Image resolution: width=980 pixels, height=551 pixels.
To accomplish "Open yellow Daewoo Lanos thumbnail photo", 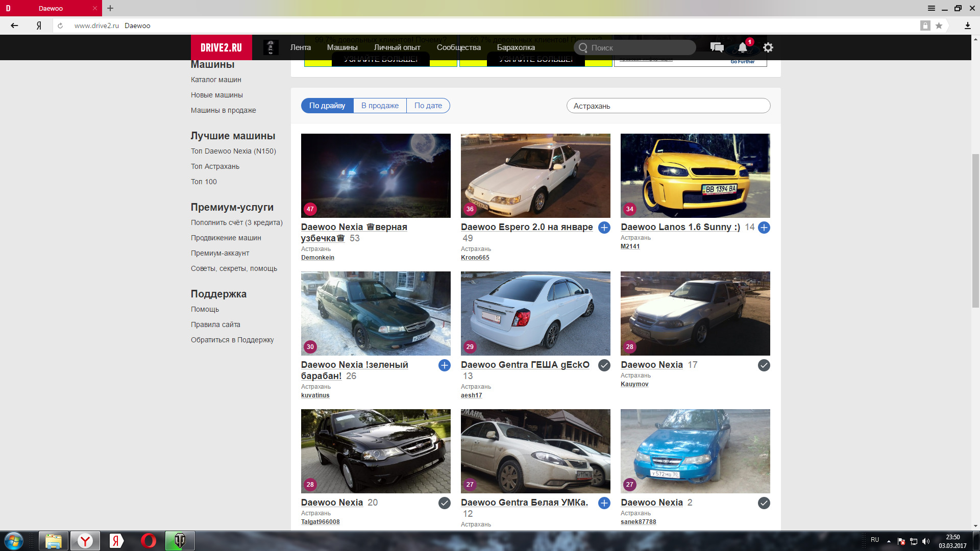I will pos(695,176).
